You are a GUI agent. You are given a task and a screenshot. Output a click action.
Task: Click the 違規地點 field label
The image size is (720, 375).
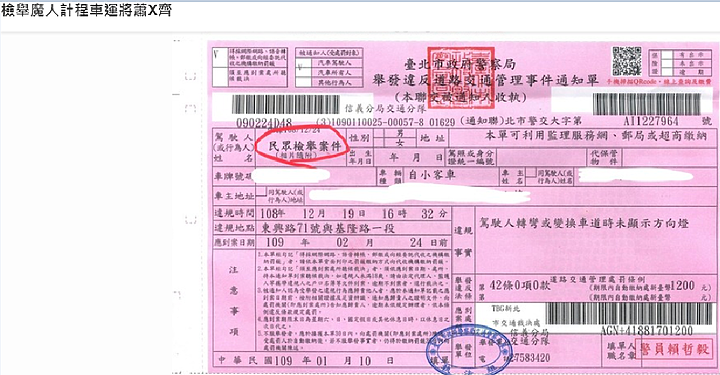pos(234,228)
